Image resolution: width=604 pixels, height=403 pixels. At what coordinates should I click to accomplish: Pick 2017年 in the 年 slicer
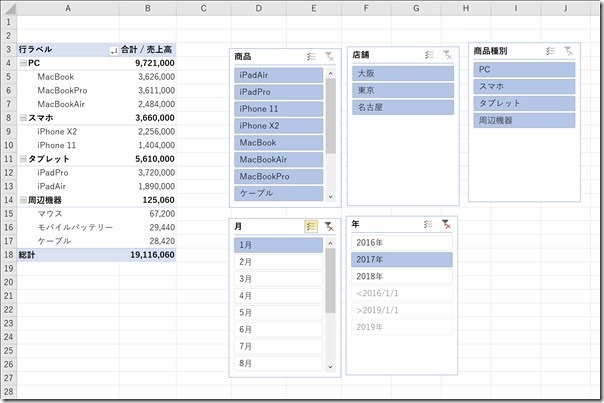tap(402, 260)
